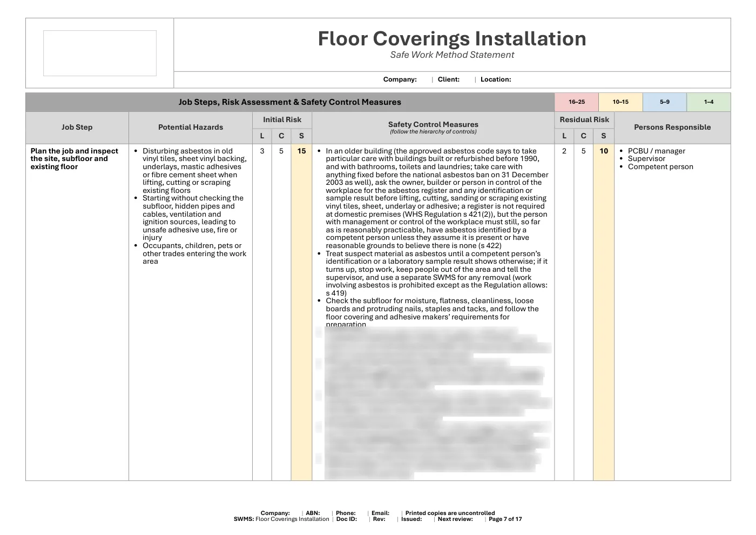Click the 'Disturbing asbestos in old vinyl tiles' hazard

(194, 171)
